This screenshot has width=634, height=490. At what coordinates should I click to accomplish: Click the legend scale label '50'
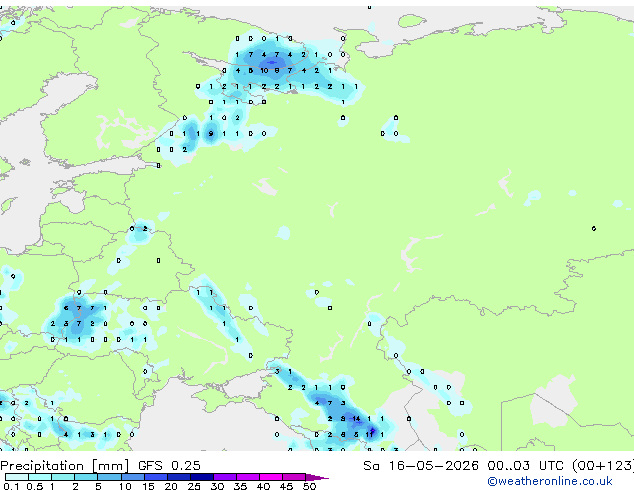pyautogui.click(x=309, y=486)
